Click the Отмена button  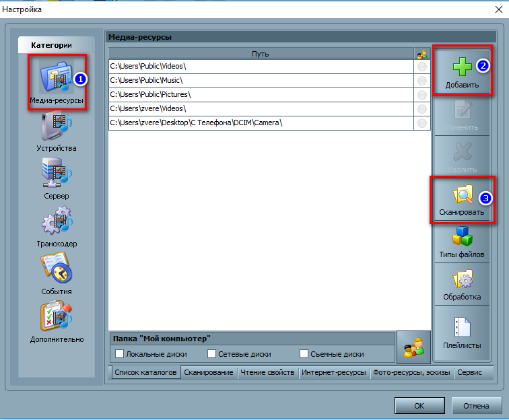point(476,406)
